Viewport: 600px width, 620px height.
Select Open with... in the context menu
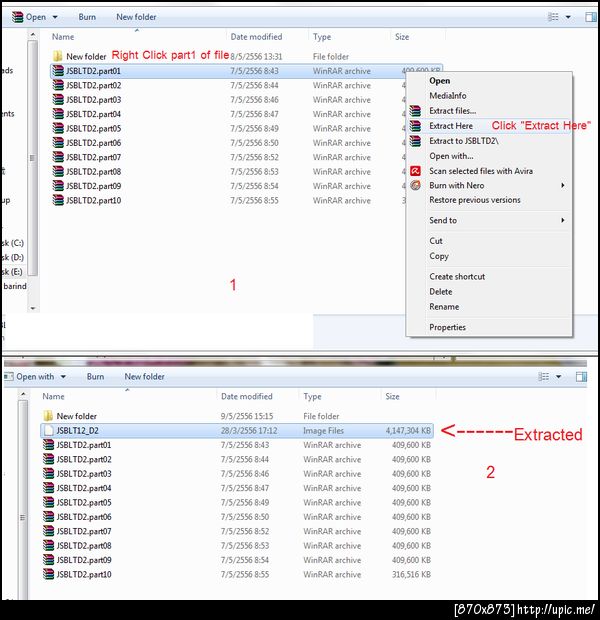coord(451,156)
